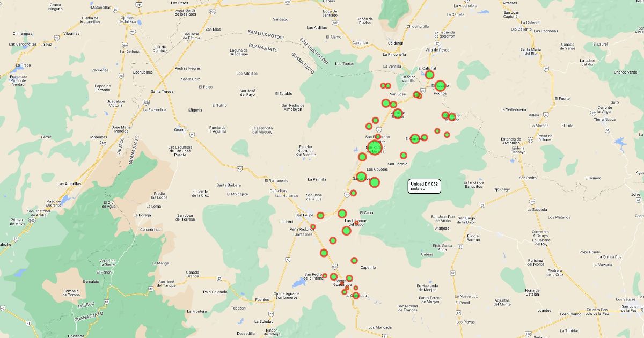The height and width of the screenshot is (338, 644).
Task: Select the small red marker on Las Palomas del Cubo
Action: point(356,223)
